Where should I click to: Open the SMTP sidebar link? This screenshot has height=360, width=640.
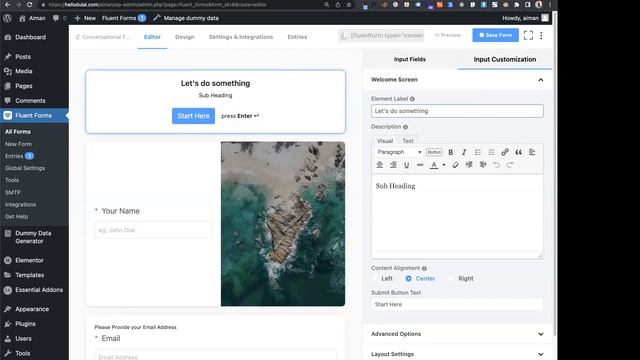(13, 192)
